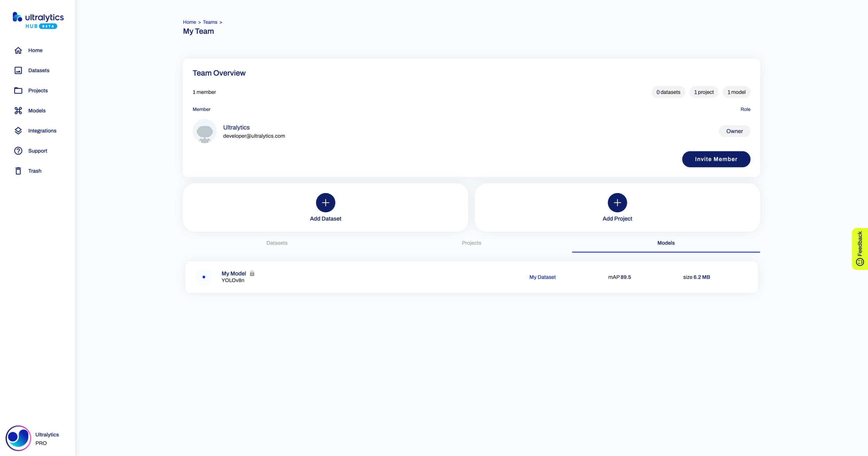Click the Trash icon in sidebar
Viewport: 868px width, 456px height.
tap(18, 171)
